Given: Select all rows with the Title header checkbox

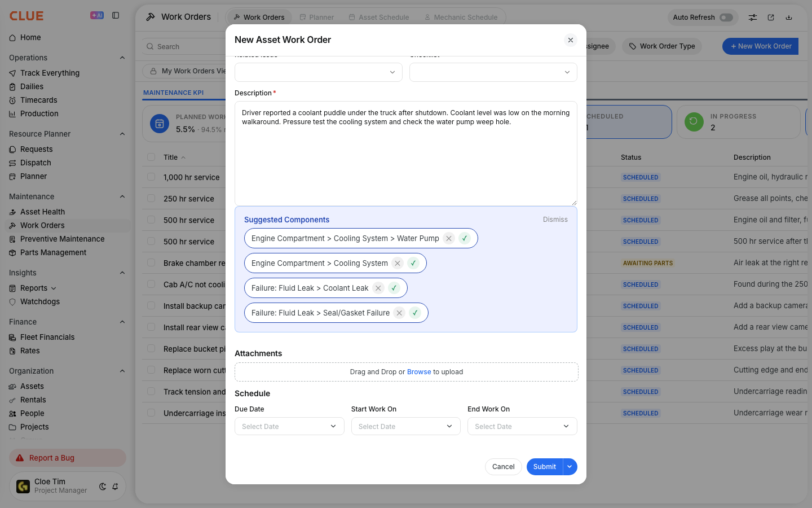Looking at the screenshot, I should click(151, 157).
